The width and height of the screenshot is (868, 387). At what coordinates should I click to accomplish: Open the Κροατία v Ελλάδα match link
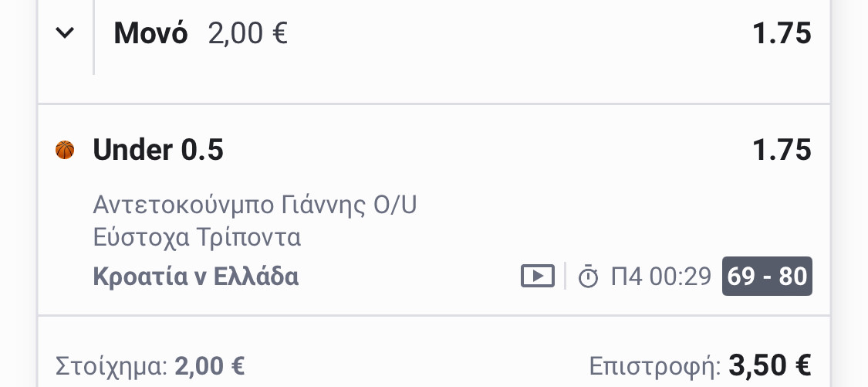[x=196, y=276]
